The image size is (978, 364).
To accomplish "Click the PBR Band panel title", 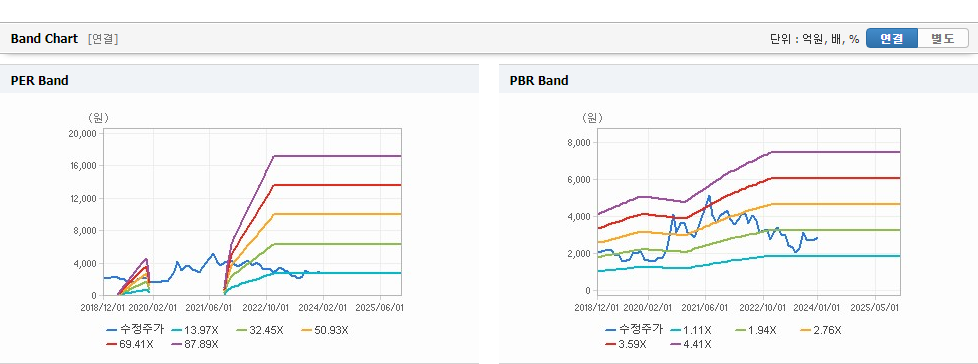I will pyautogui.click(x=539, y=80).
